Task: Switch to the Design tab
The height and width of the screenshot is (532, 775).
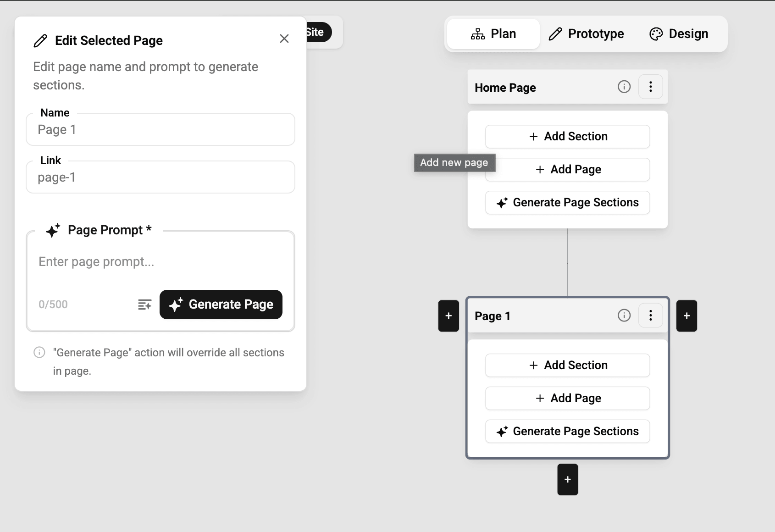Action: click(679, 34)
